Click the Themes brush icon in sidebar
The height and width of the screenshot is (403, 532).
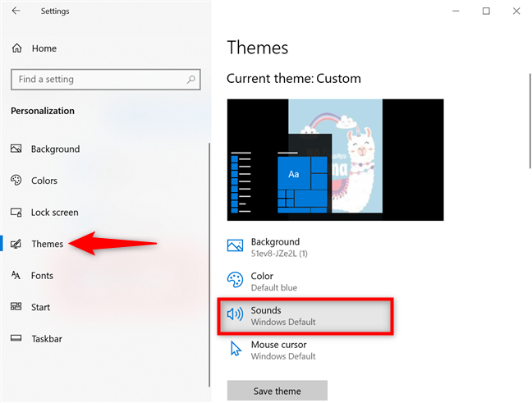(16, 244)
